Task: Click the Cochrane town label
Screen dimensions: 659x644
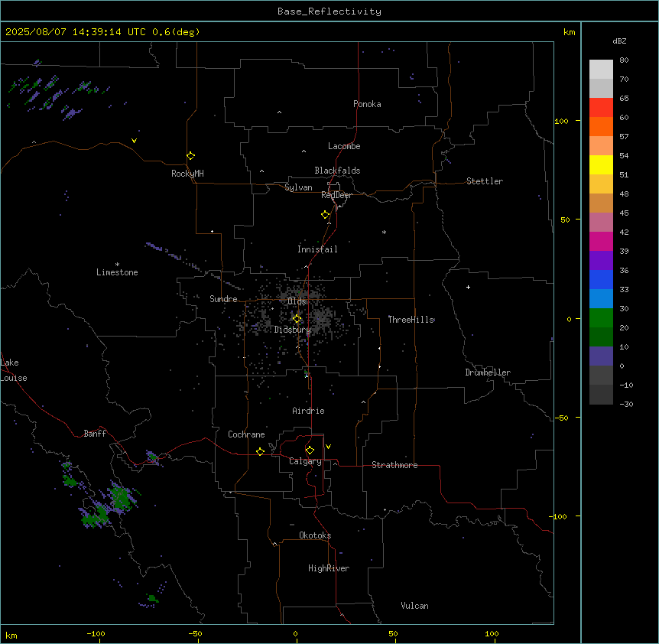Action: coord(246,434)
